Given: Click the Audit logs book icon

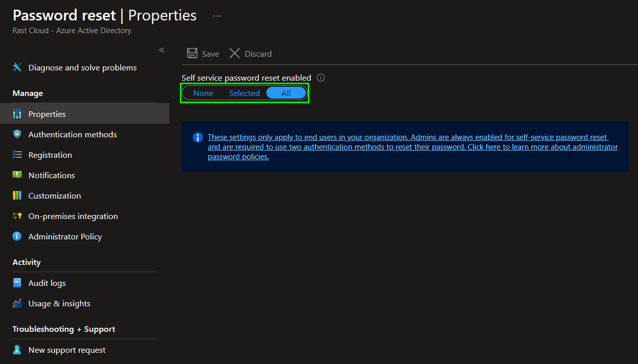Looking at the screenshot, I should pos(17,283).
